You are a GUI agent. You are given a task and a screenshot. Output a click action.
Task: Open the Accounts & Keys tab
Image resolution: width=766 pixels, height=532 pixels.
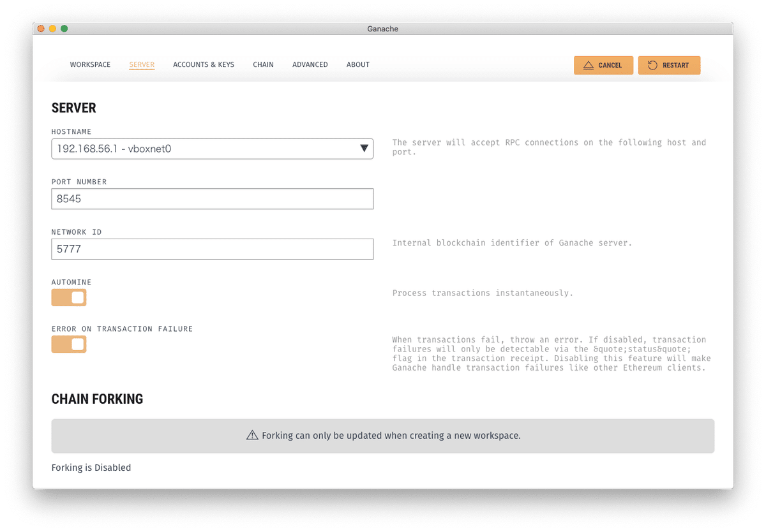pos(204,64)
